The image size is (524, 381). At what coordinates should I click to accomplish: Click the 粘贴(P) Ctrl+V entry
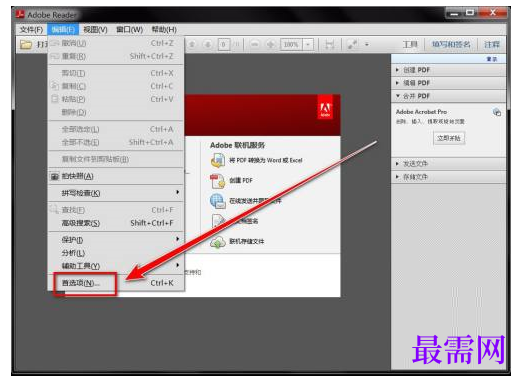[x=116, y=99]
